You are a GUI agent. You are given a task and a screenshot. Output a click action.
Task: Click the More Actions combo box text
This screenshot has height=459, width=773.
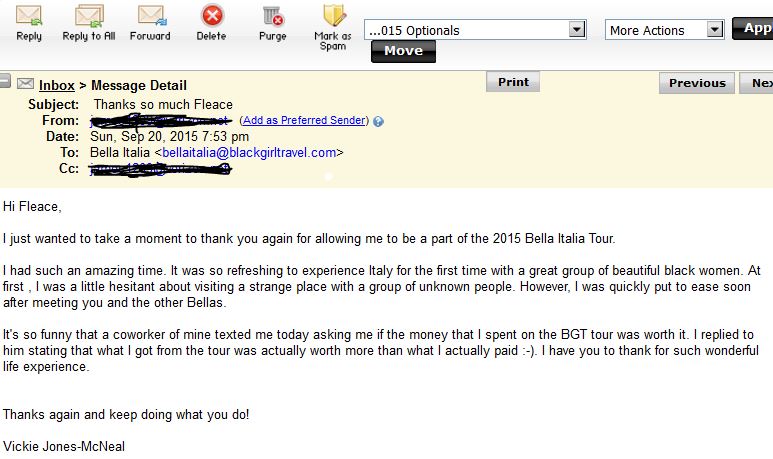pos(647,31)
